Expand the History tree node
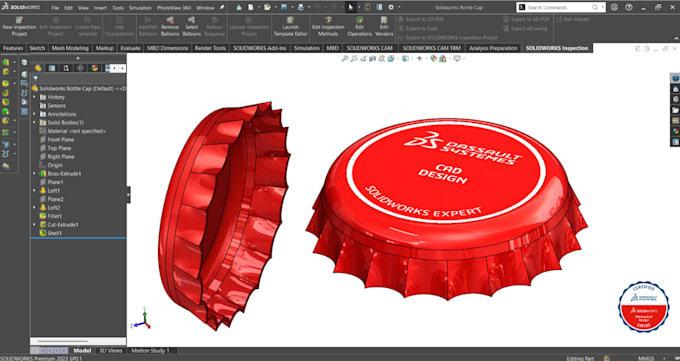This screenshot has width=680, height=361. point(35,97)
